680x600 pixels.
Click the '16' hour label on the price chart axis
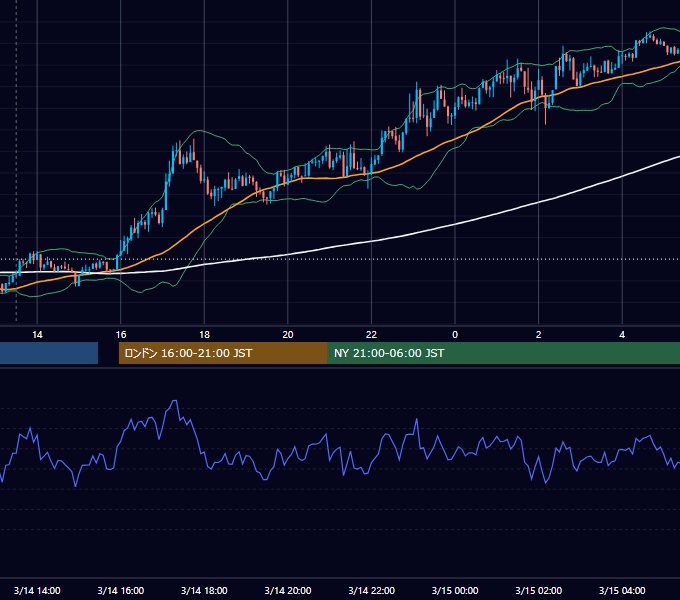(121, 335)
